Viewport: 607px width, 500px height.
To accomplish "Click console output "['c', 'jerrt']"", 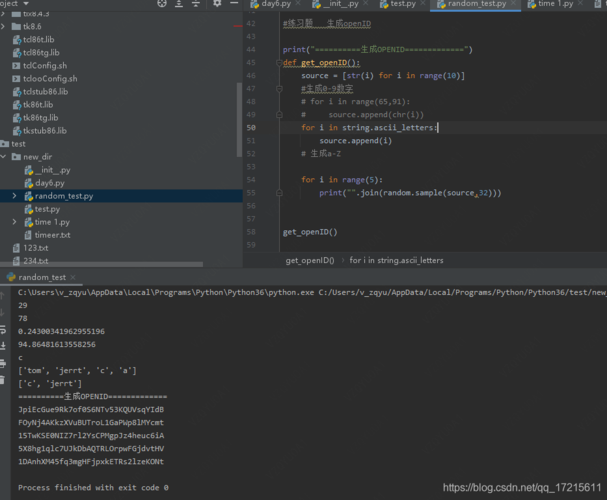I will 50,384.
